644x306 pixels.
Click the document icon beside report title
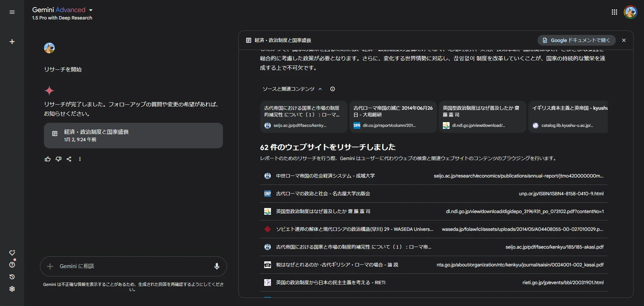(248, 40)
